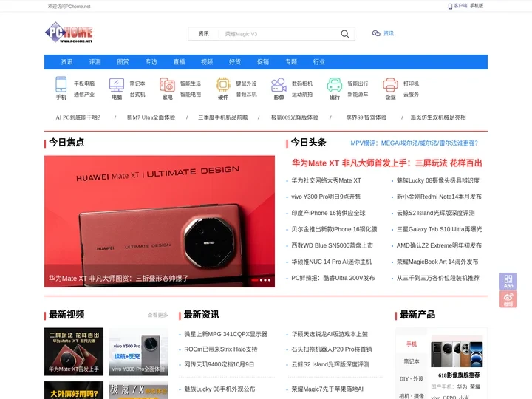Open the MPV横评 headline link
This screenshot has height=399, width=532.
tap(414, 143)
